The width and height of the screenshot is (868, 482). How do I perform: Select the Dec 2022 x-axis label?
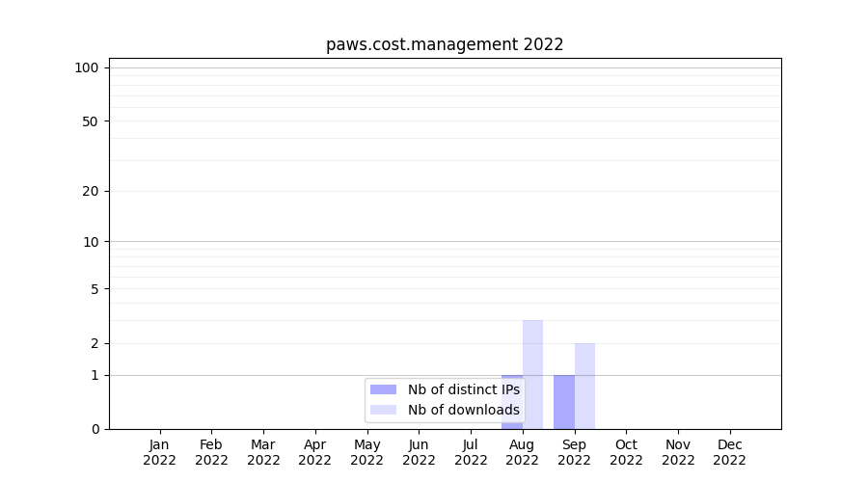pos(730,452)
